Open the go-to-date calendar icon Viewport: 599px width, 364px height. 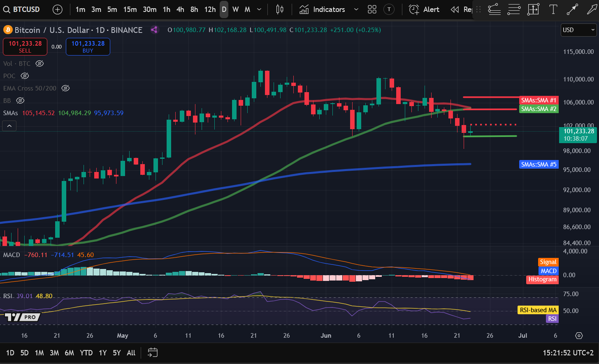click(153, 352)
